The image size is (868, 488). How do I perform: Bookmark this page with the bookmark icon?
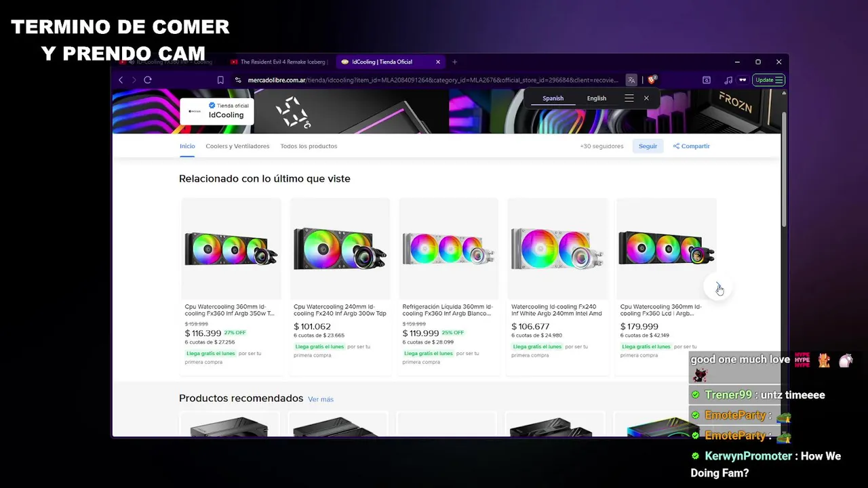(x=220, y=80)
